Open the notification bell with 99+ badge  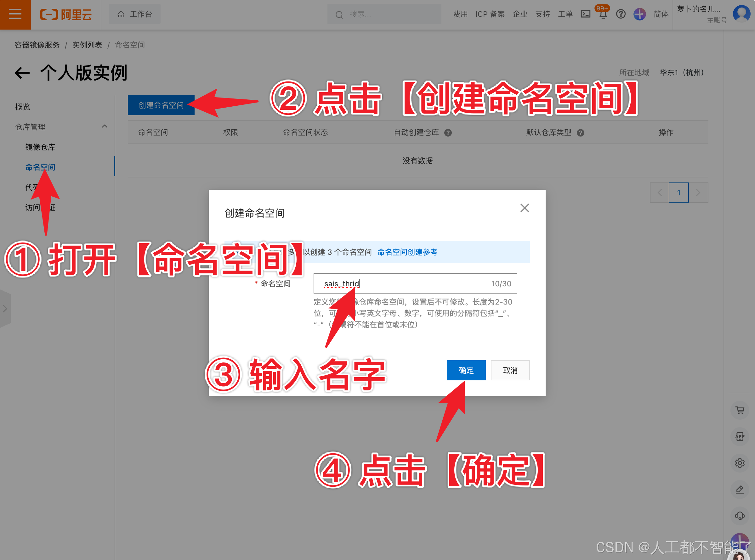[x=602, y=14]
